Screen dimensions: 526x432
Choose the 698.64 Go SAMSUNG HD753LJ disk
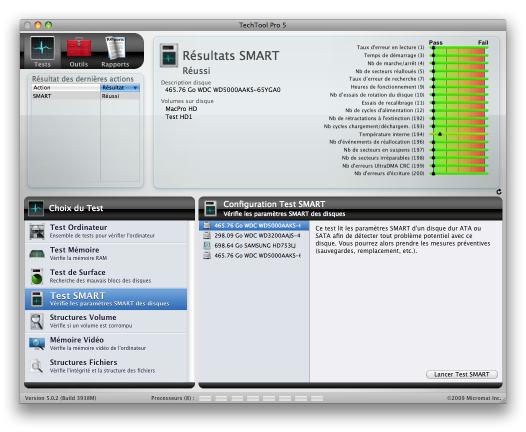254,246
